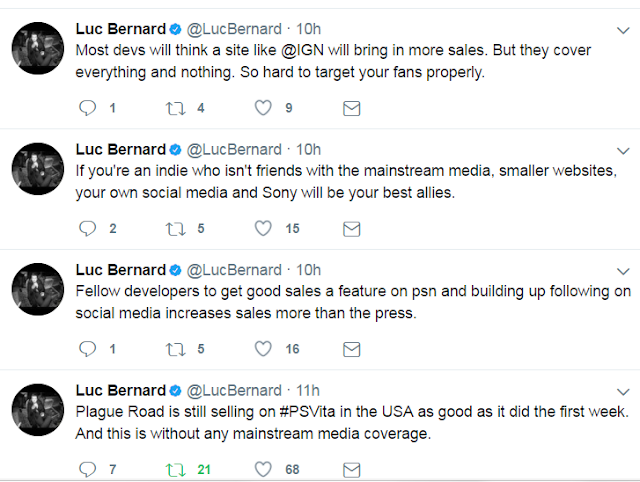This screenshot has height=482, width=640.
Task: Reply to the @IGN tweet
Action: [x=87, y=108]
